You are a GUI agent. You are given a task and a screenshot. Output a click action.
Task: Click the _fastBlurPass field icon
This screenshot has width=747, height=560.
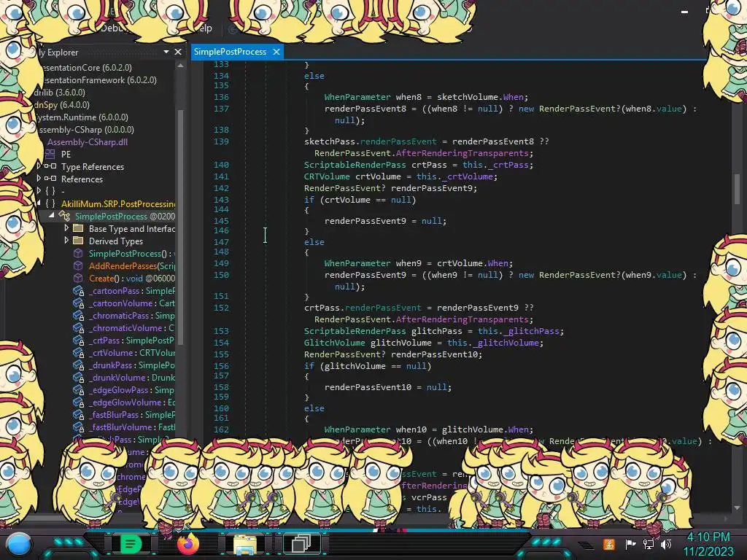point(79,415)
